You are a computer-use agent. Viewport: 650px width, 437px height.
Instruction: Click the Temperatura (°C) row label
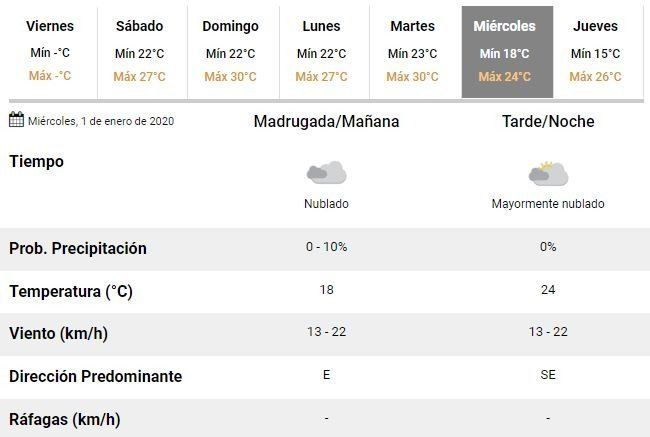(x=71, y=291)
